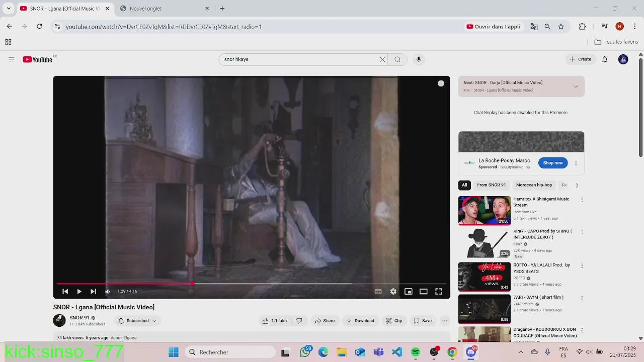Start voice search with microphone

tap(419, 59)
